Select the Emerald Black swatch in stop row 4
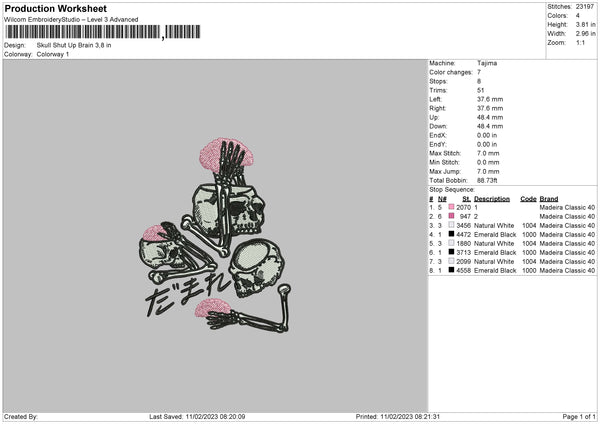The height and width of the screenshot is (424, 600). point(451,234)
